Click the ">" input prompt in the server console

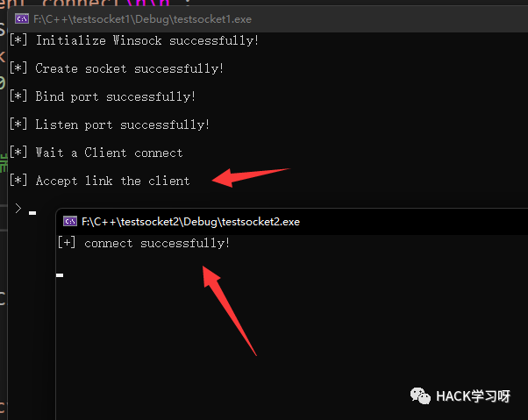[x=18, y=209]
